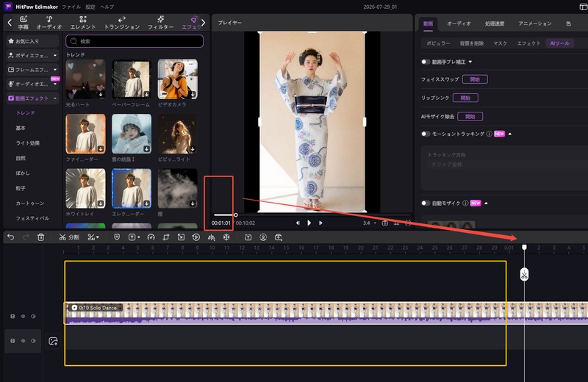Enable the 自動モザイク switch
This screenshot has height=382, width=588.
[x=426, y=203]
